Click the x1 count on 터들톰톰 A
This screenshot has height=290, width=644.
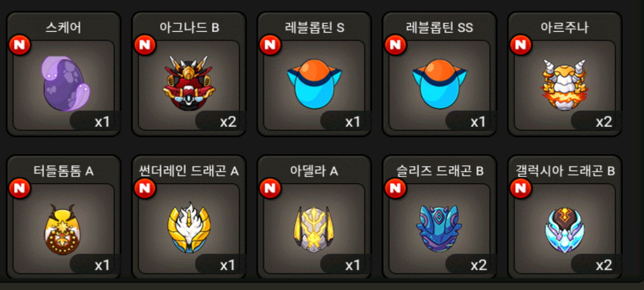point(102,265)
